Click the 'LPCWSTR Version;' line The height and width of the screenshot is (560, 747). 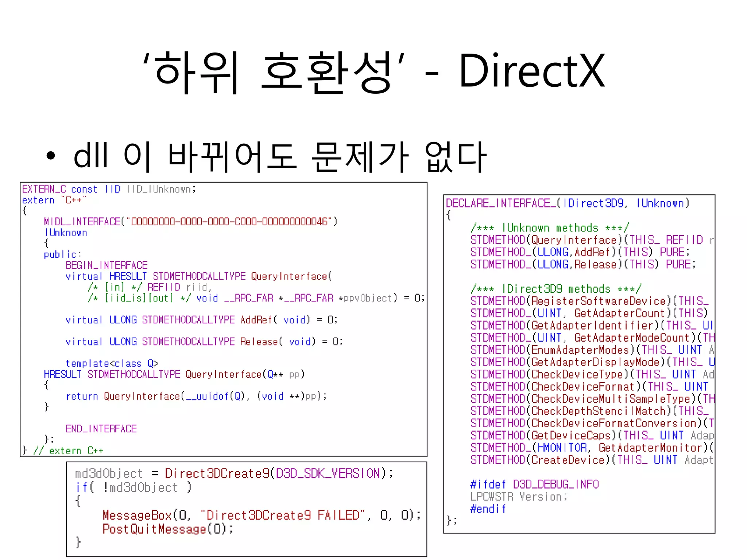(519, 497)
